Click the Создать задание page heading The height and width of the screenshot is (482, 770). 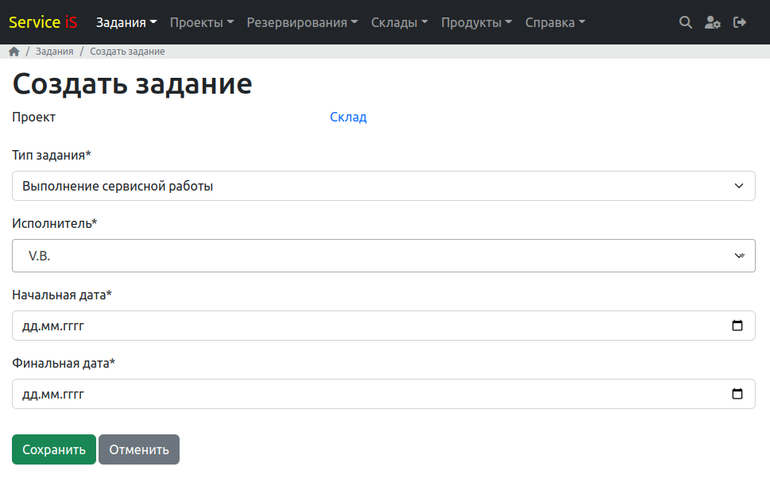(132, 84)
